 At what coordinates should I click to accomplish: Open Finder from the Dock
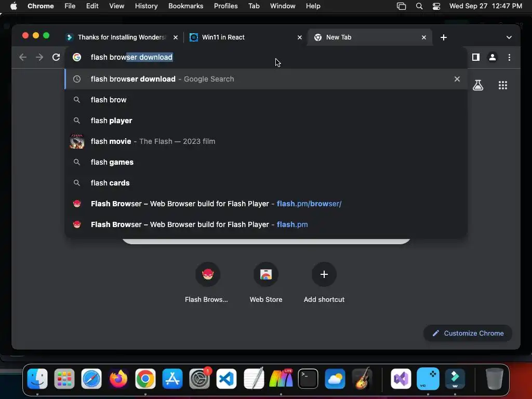pos(37,379)
